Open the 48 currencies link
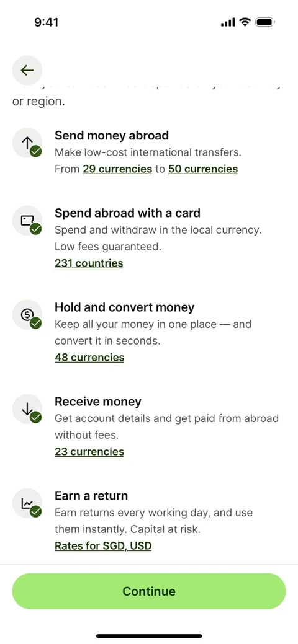Image resolution: width=298 pixels, height=644 pixels. click(x=89, y=357)
